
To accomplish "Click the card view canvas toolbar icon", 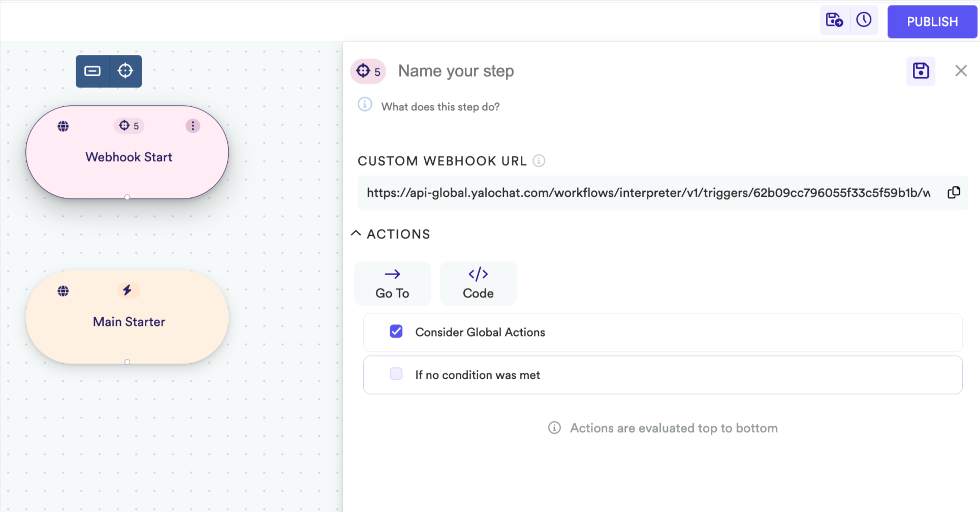I will pyautogui.click(x=92, y=71).
